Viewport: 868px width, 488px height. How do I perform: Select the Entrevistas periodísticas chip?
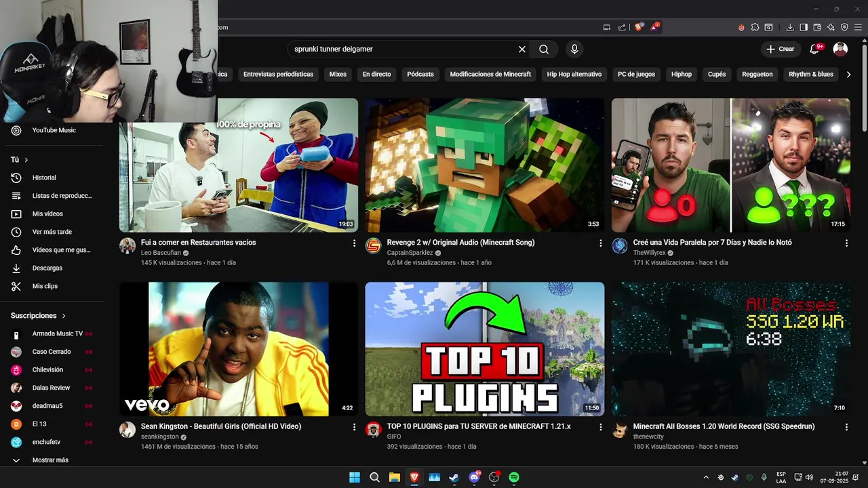[278, 75]
